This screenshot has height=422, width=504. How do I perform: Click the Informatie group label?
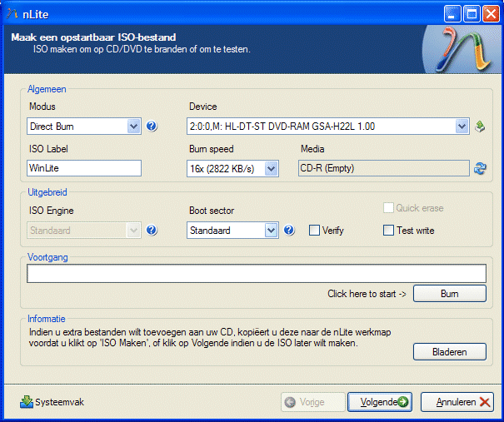point(47,319)
